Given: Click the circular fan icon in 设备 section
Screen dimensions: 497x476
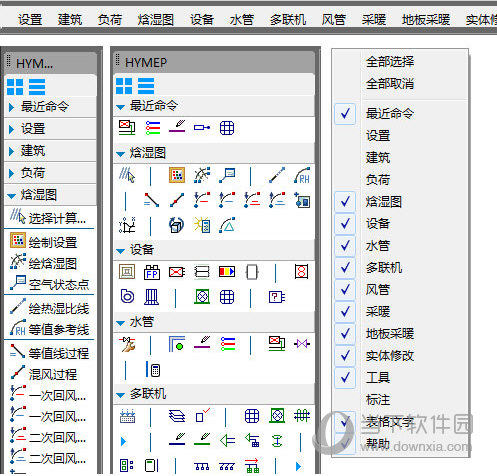Looking at the screenshot, I should (127, 296).
